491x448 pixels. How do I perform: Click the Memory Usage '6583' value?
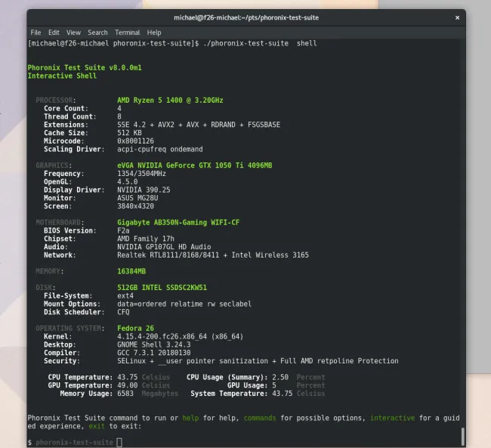[x=125, y=394]
